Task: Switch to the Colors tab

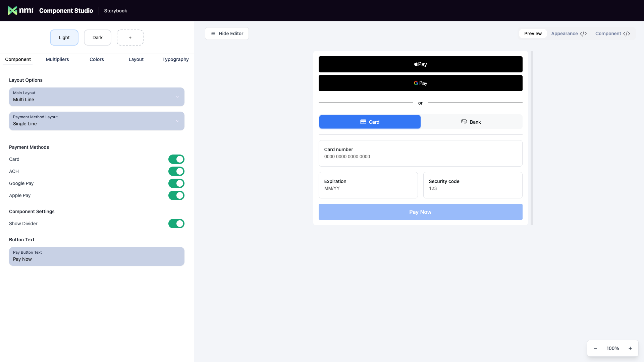Action: tap(97, 59)
